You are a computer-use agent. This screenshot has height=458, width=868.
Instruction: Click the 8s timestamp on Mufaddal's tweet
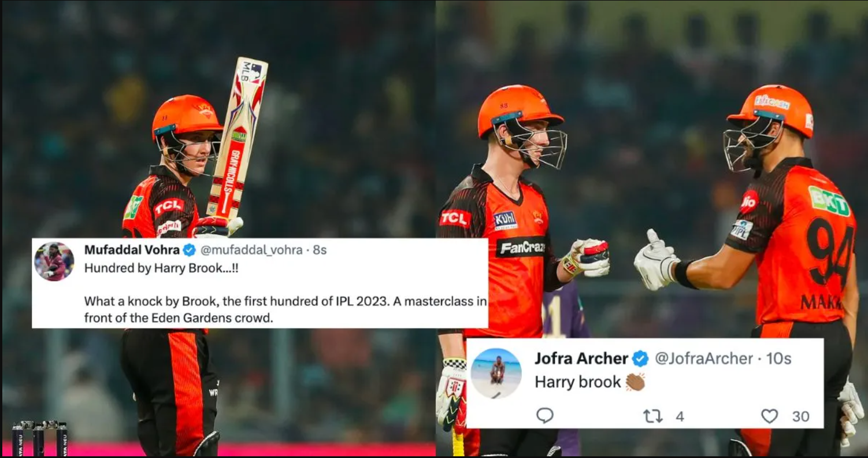coord(320,250)
